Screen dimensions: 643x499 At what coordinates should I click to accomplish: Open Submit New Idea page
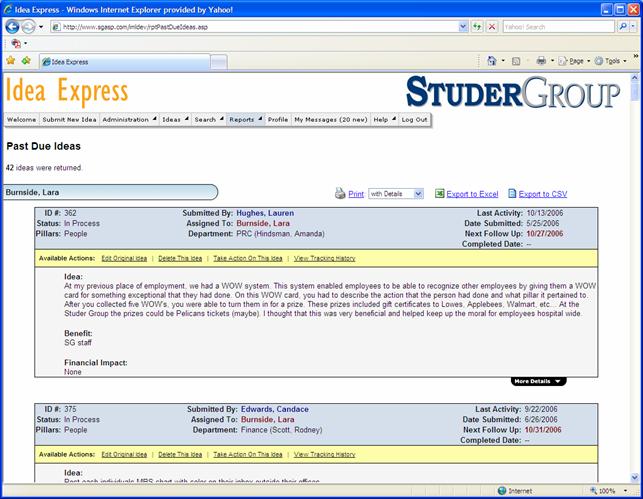click(x=69, y=119)
